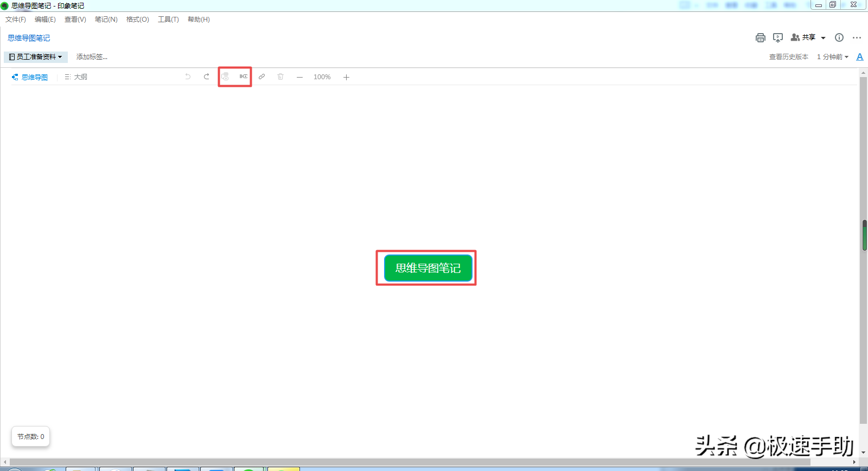Click the Evernote app icon in title bar
The width and height of the screenshot is (868, 471).
[5, 6]
